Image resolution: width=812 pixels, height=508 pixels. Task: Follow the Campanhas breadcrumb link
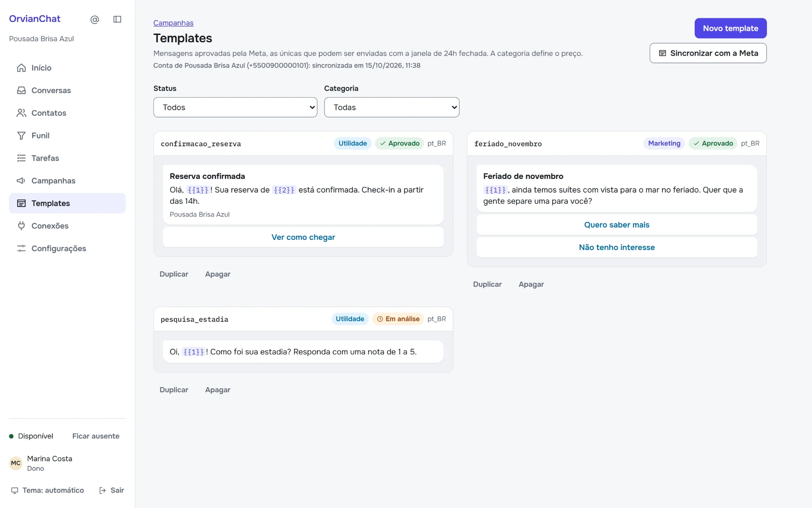pos(173,23)
